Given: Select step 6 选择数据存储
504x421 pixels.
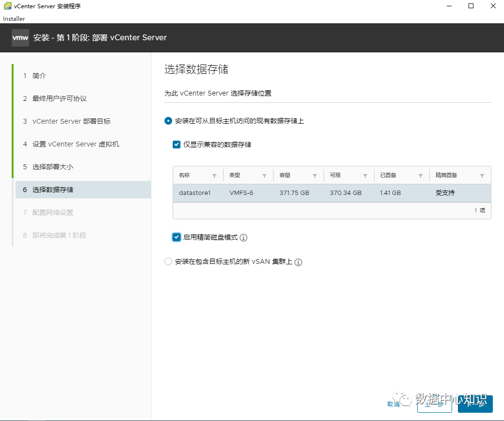Looking at the screenshot, I should [x=83, y=190].
